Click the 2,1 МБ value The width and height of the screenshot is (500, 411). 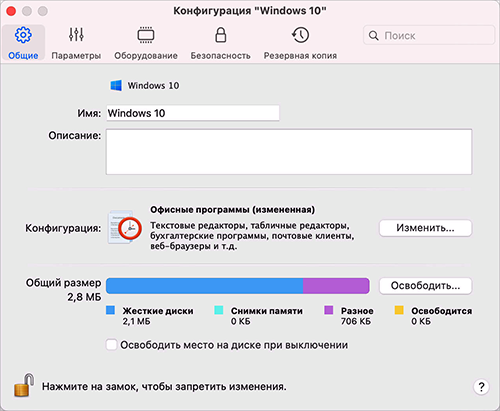pos(136,321)
